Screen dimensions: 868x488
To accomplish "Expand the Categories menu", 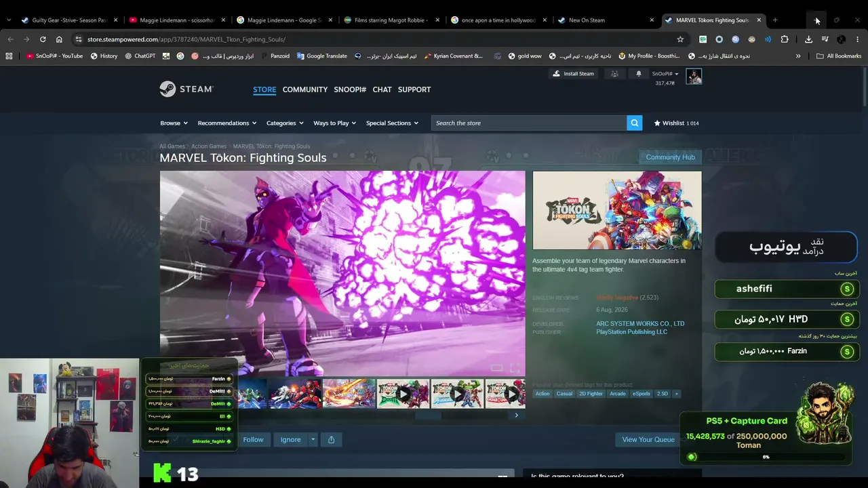I will (x=285, y=123).
